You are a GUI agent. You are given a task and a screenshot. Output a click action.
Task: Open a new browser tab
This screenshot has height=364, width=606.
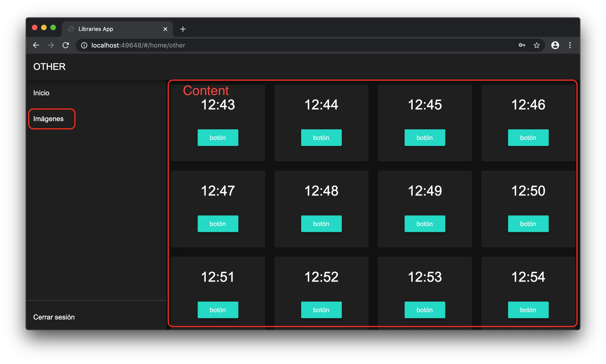(183, 29)
